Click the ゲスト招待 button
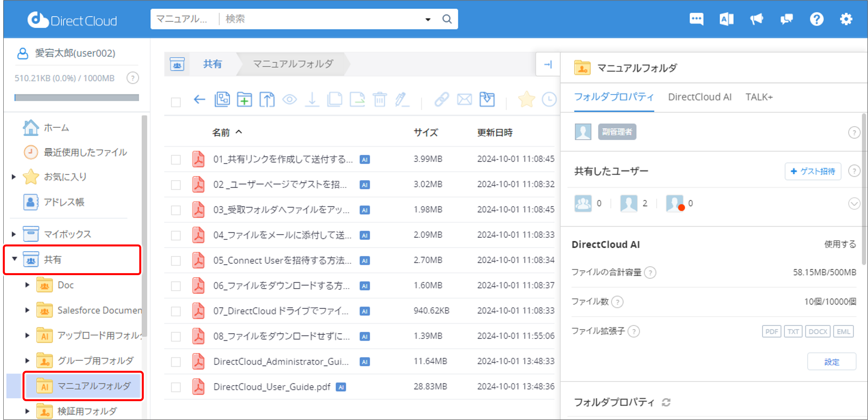The image size is (868, 420). point(813,171)
